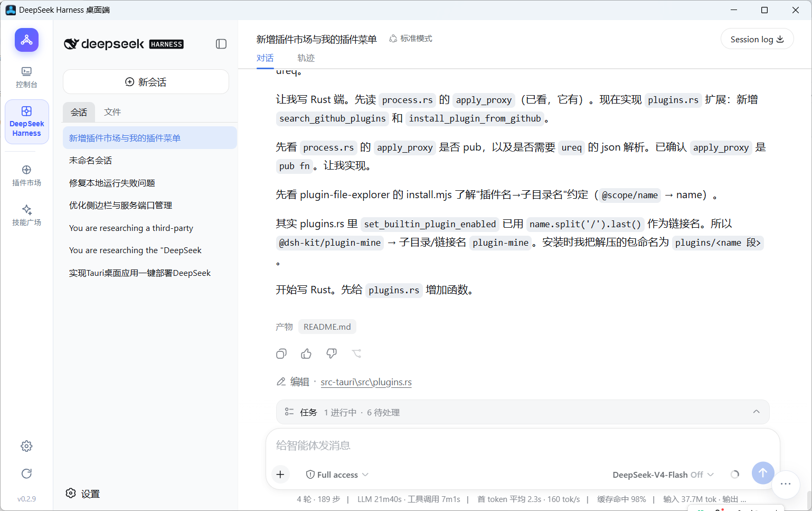Click the refresh icon in left rail
Screen dimensions: 812x511
[x=26, y=473]
